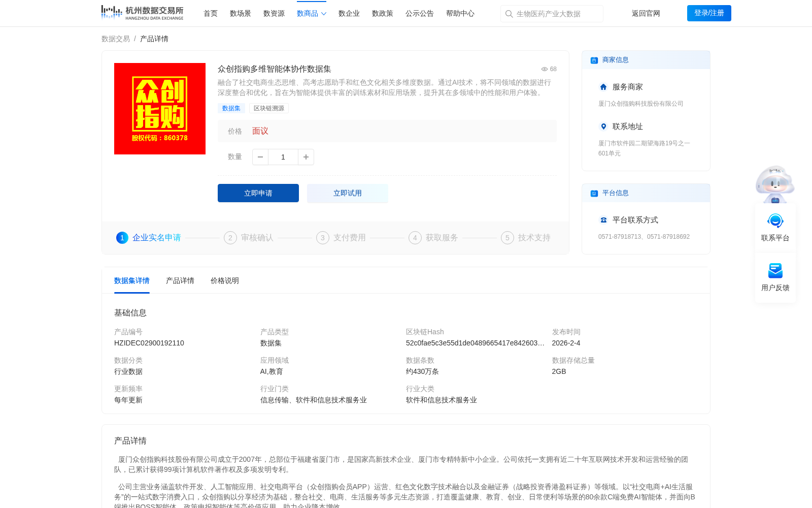Viewport: 812px width, 508px height.
Task: Click the 2GB storage value
Action: coord(559,371)
